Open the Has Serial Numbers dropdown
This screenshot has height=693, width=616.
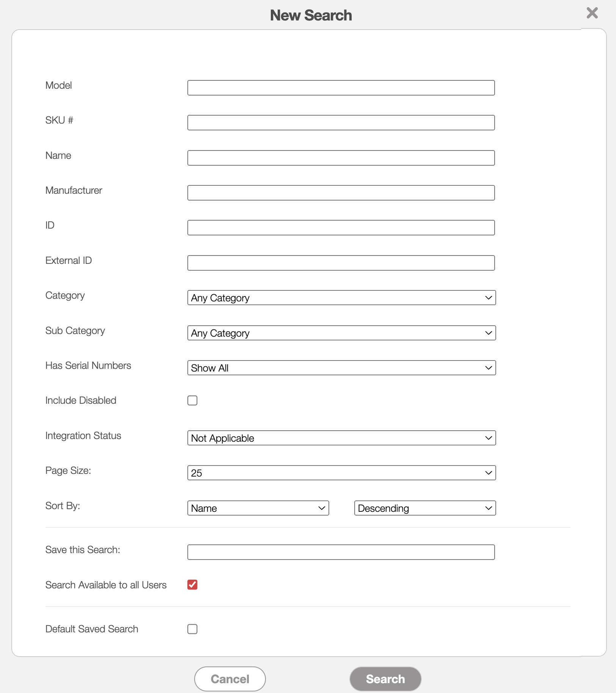[341, 368]
